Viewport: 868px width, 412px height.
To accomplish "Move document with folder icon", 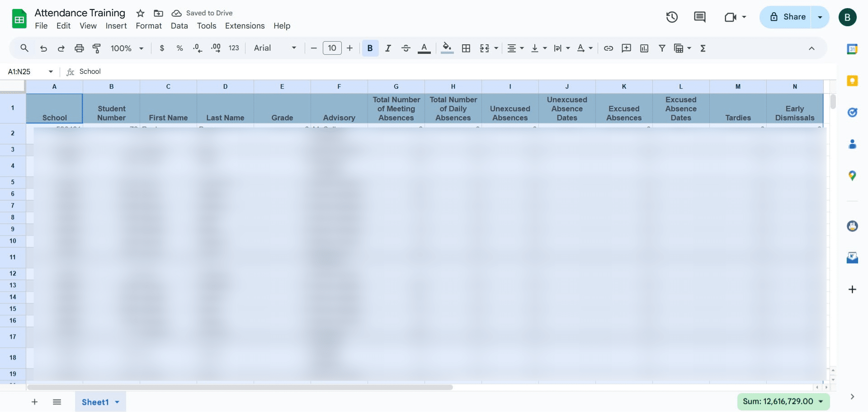I will click(158, 13).
